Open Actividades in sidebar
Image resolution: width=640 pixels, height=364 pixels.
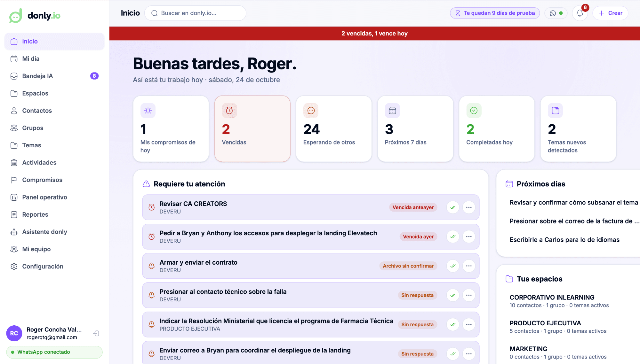(x=54, y=163)
